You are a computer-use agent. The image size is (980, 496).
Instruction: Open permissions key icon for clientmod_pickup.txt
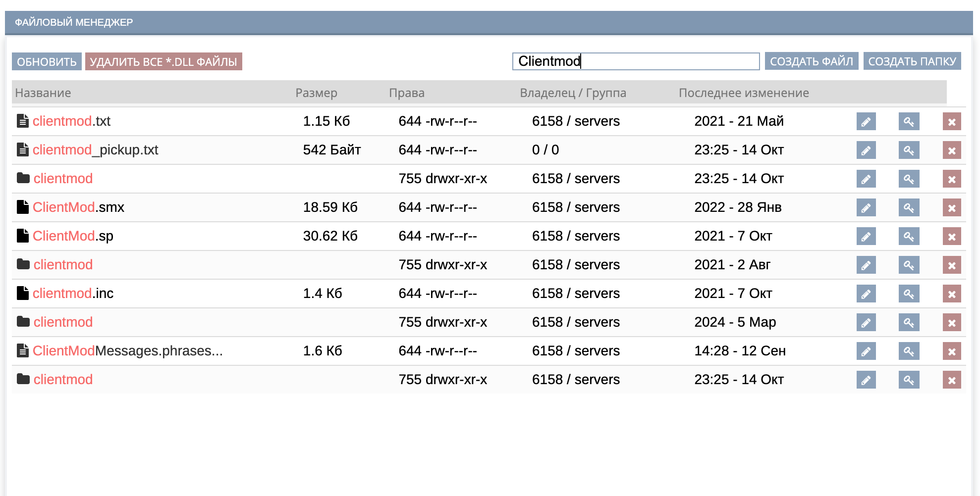[909, 150]
